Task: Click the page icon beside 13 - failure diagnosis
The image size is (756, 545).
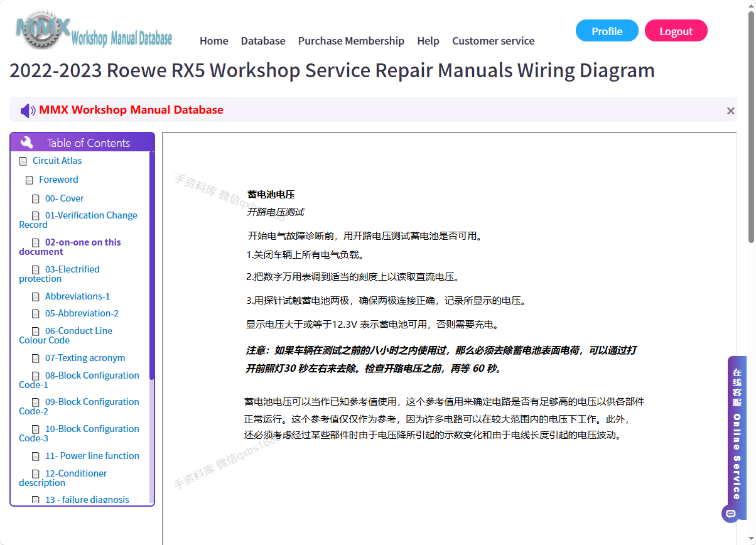Action: pyautogui.click(x=36, y=500)
